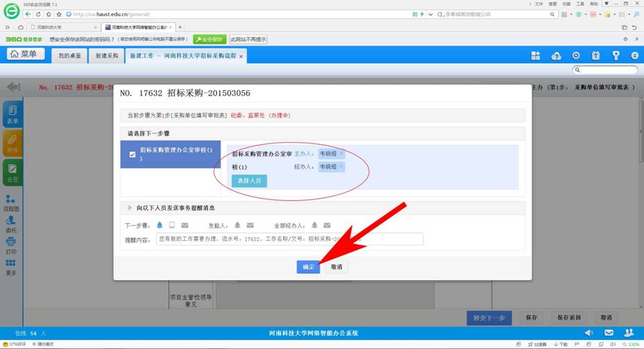Switch to the 我的桌面 tab
644x349 pixels.
click(x=69, y=55)
